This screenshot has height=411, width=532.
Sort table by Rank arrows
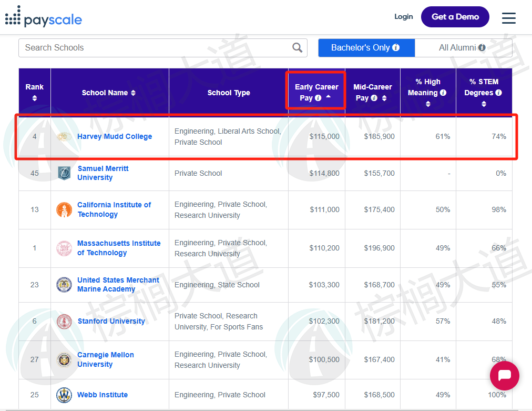pyautogui.click(x=35, y=98)
